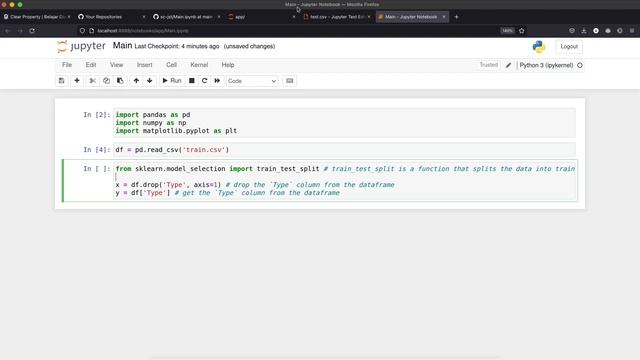Reload the current page
The height and width of the screenshot is (360, 640).
tap(32, 31)
